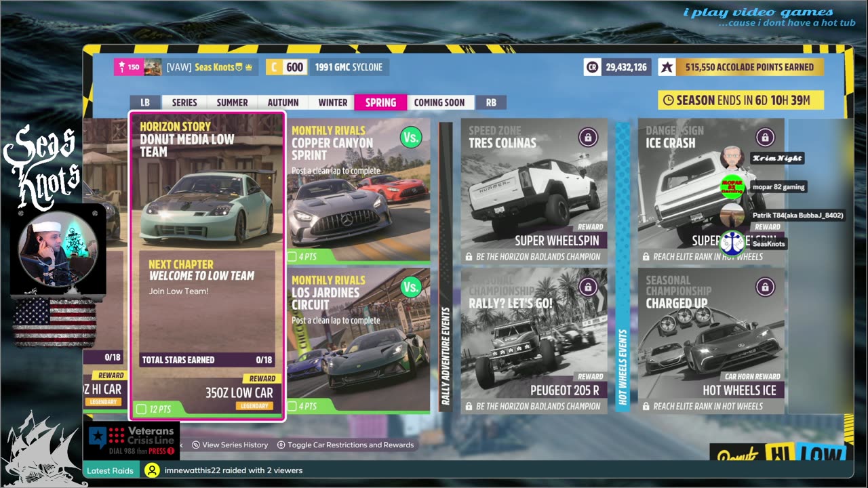Click the lock icon on Rally? Let's Go!
Image resolution: width=868 pixels, height=488 pixels.
[x=588, y=287]
